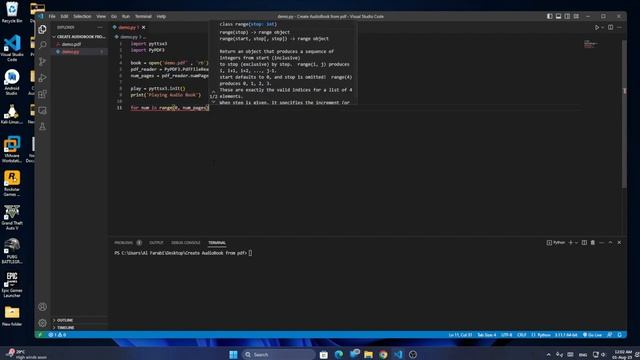The image size is (640, 360).
Task: Open the Extensions view
Action: pyautogui.click(x=42, y=94)
